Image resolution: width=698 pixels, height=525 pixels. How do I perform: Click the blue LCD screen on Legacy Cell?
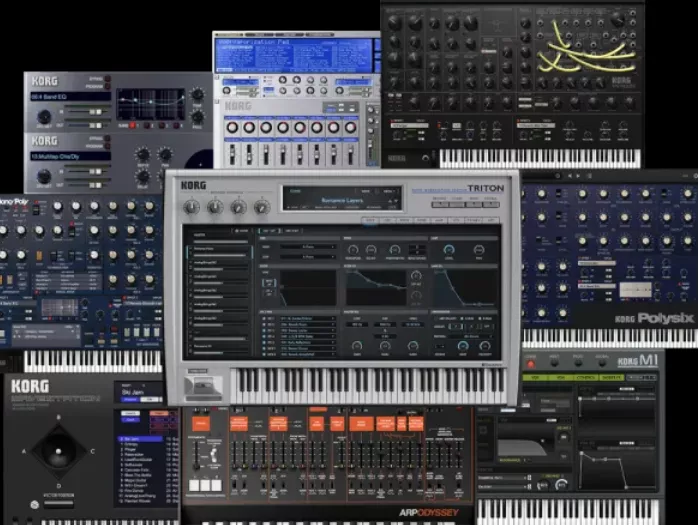pos(294,55)
